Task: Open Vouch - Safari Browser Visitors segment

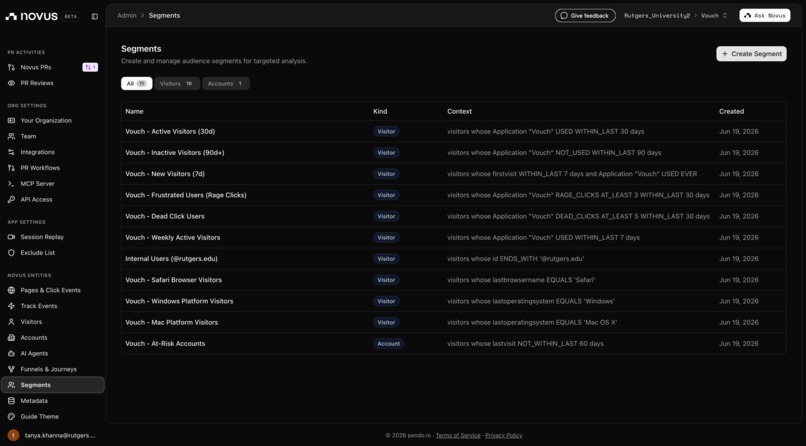Action: [x=174, y=280]
